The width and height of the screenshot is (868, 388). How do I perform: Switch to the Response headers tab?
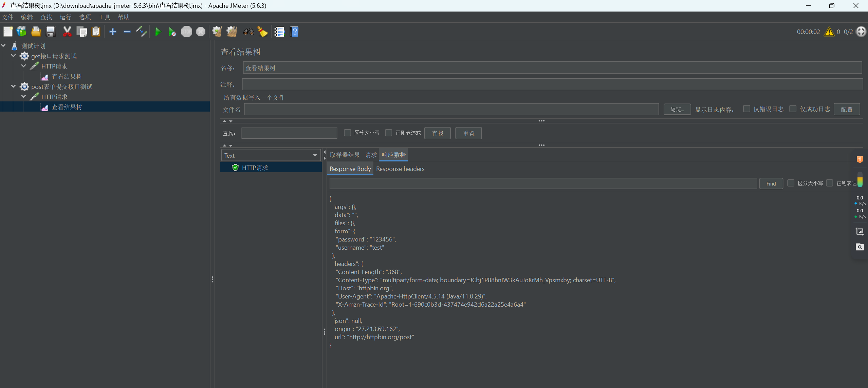point(400,169)
